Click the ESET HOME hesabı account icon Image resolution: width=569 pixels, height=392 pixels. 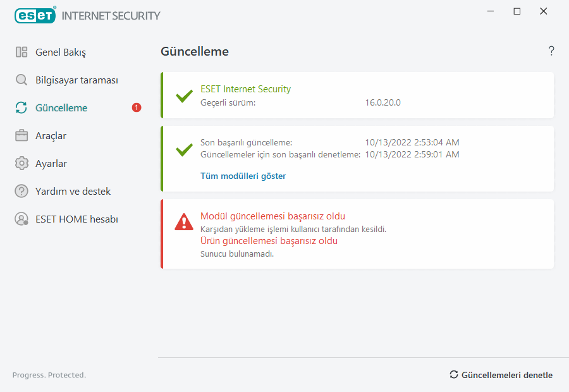coord(21,219)
